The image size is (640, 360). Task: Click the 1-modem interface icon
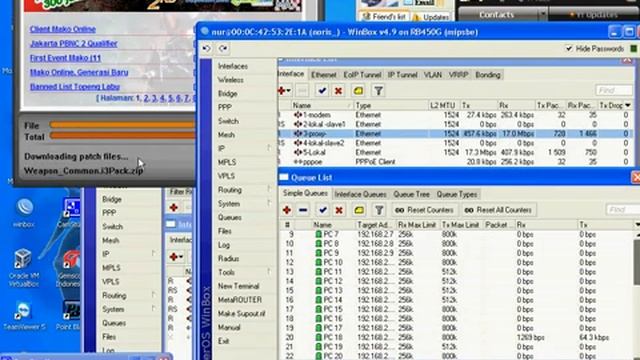pyautogui.click(x=298, y=115)
